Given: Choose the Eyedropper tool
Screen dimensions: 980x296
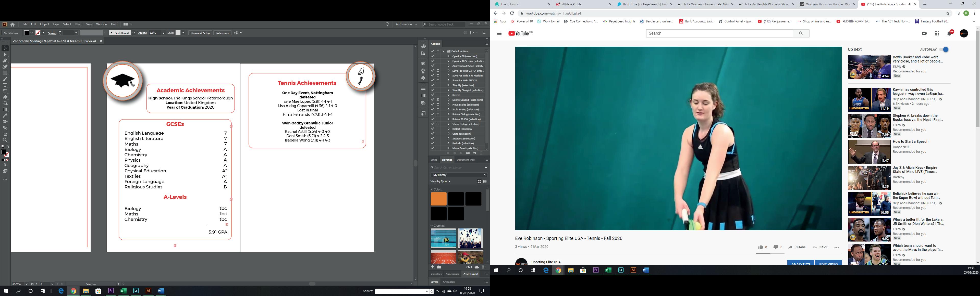Looking at the screenshot, I should [5, 115].
